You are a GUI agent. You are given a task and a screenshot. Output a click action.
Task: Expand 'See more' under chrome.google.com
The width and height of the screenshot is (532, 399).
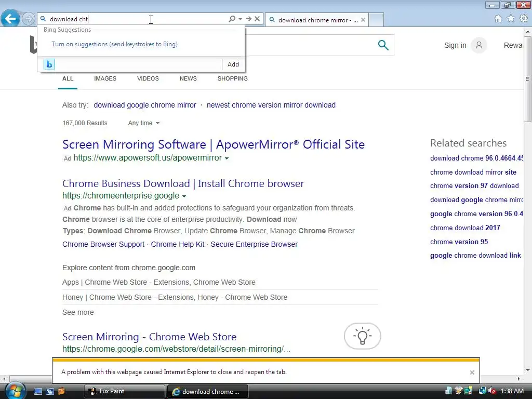coord(78,312)
